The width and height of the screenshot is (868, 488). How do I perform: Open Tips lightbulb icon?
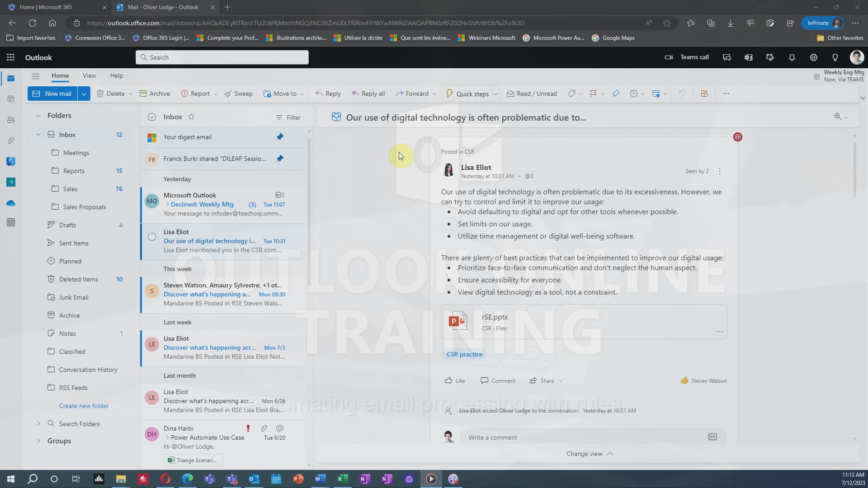pos(835,57)
